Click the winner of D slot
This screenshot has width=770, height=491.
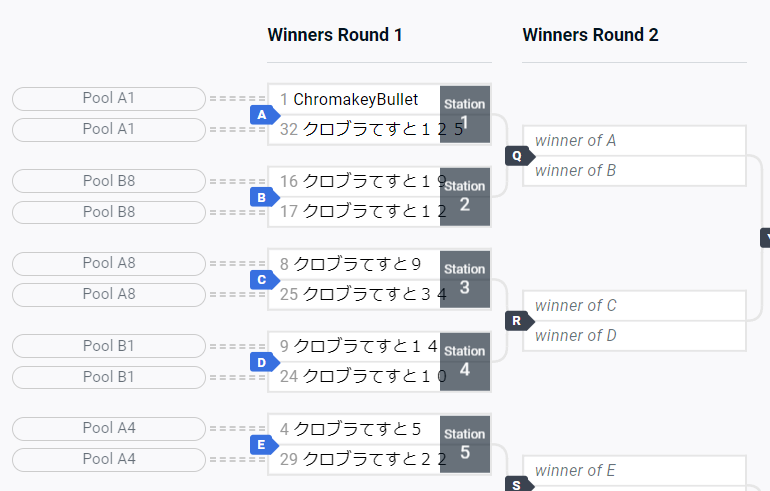point(634,336)
